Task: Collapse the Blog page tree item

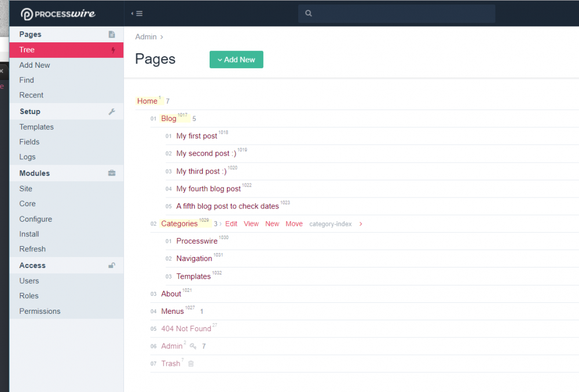Action: click(x=168, y=119)
